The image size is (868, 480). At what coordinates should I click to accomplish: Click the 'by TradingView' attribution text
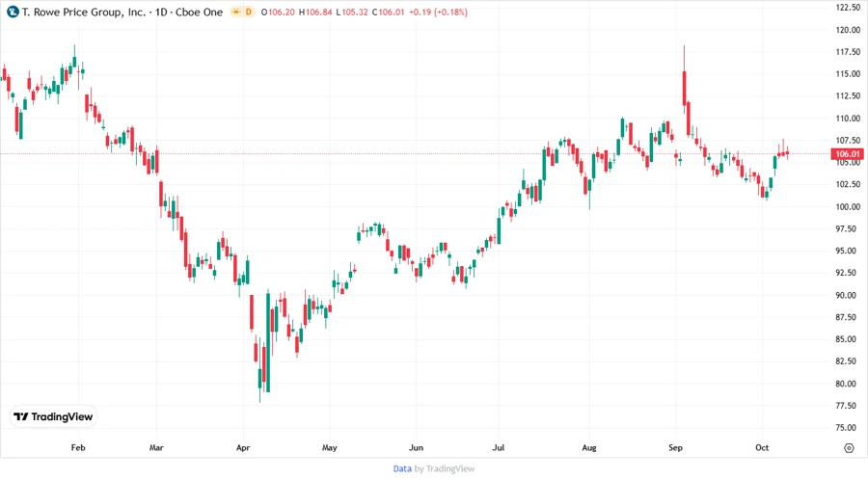[445, 468]
